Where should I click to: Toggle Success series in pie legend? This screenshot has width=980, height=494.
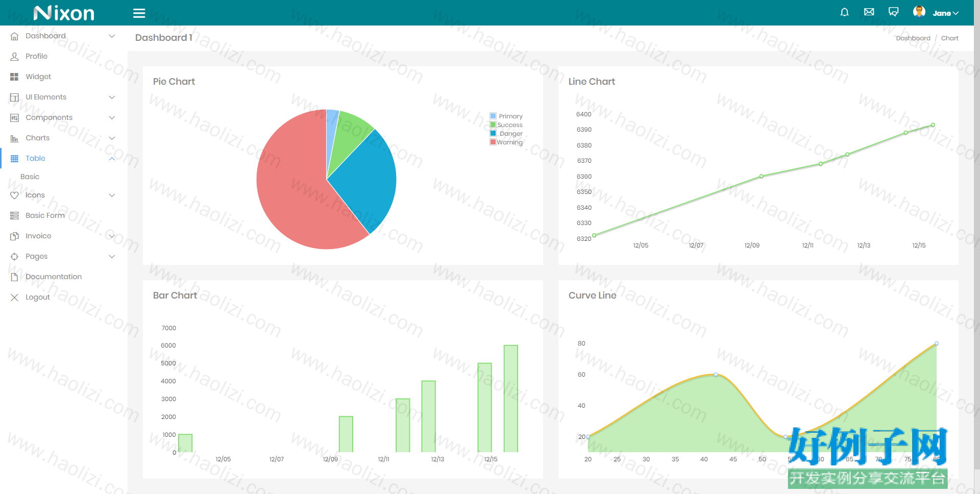click(506, 125)
